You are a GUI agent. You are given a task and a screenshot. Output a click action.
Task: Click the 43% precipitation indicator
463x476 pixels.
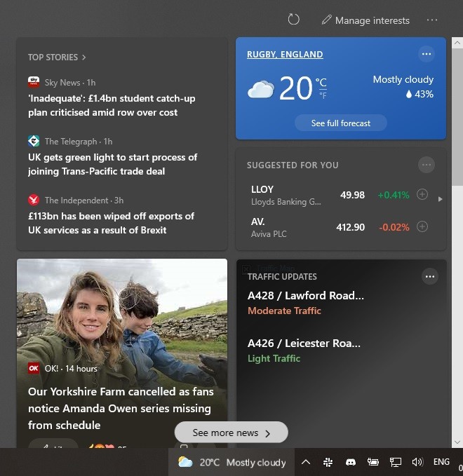tap(420, 94)
